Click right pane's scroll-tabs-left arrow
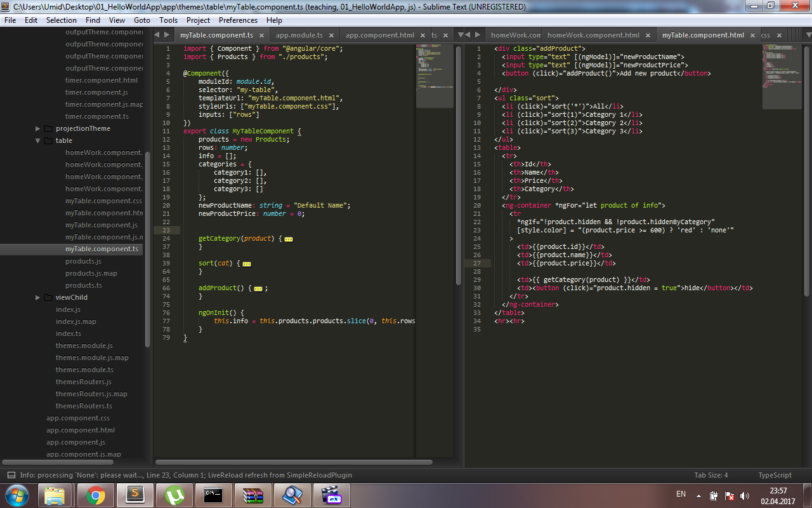This screenshot has height=508, width=812. tap(468, 35)
